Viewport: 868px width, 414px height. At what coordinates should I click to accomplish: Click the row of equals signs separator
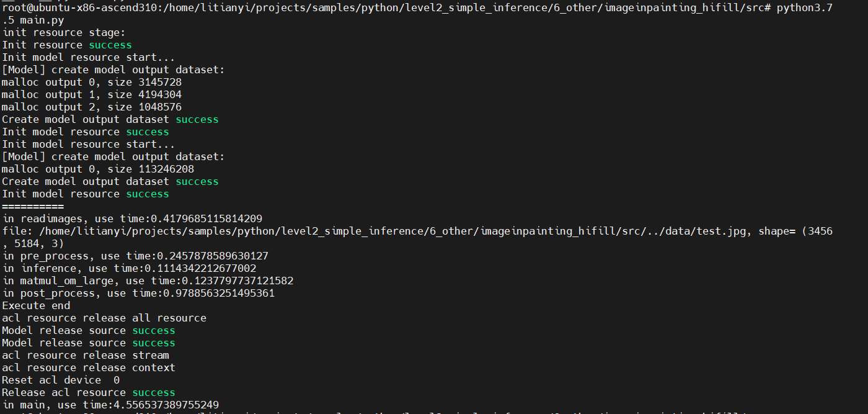pos(33,206)
